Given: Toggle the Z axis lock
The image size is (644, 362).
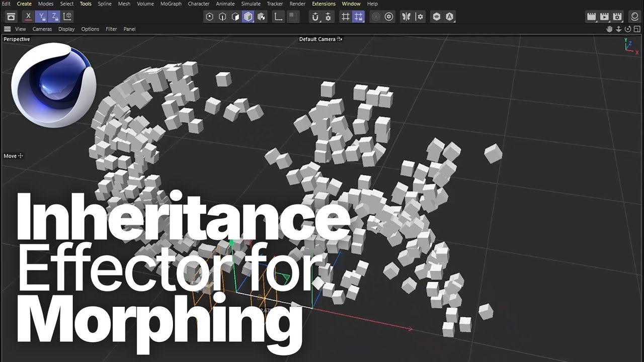Looking at the screenshot, I should 54,17.
